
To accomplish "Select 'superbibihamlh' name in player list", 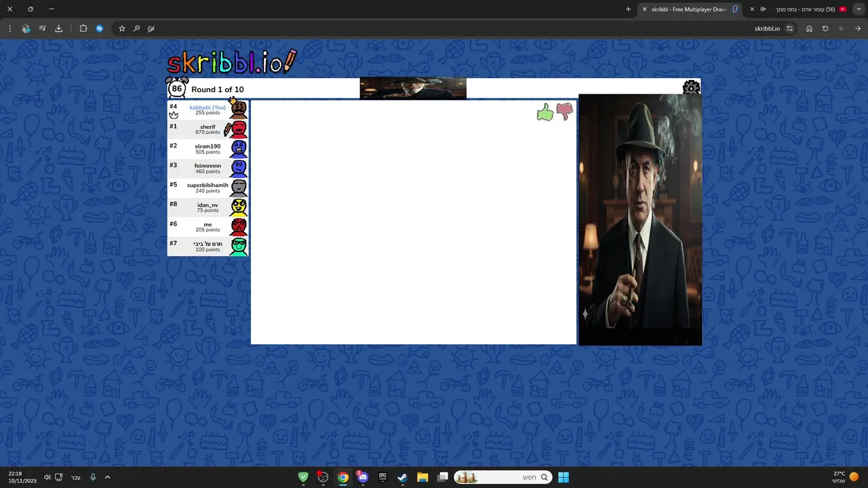I will [x=208, y=185].
